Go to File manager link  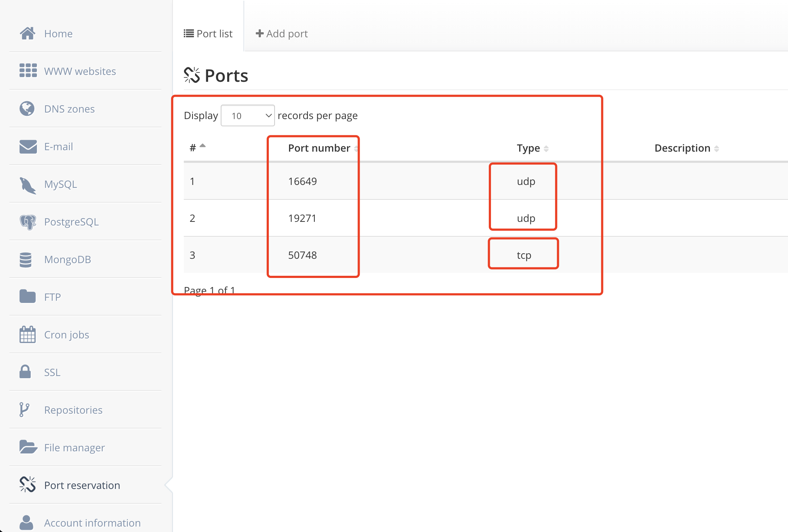click(74, 448)
